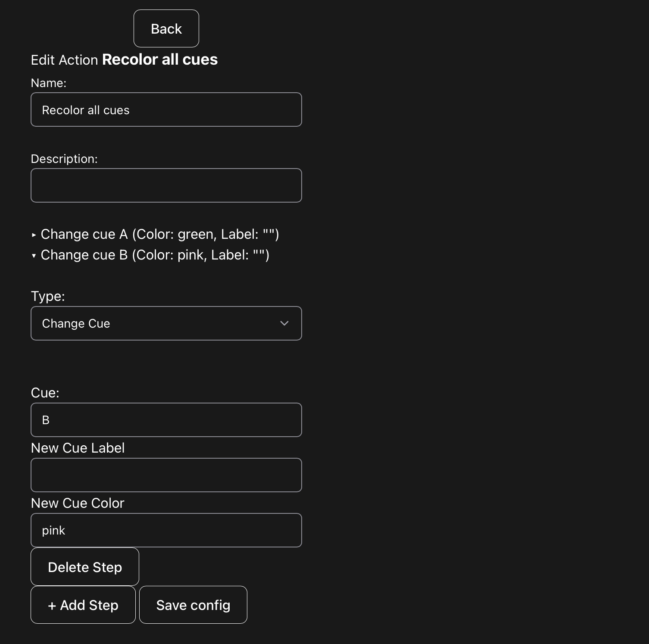
Task: Focus the New Cue Label field
Action: [x=166, y=475]
